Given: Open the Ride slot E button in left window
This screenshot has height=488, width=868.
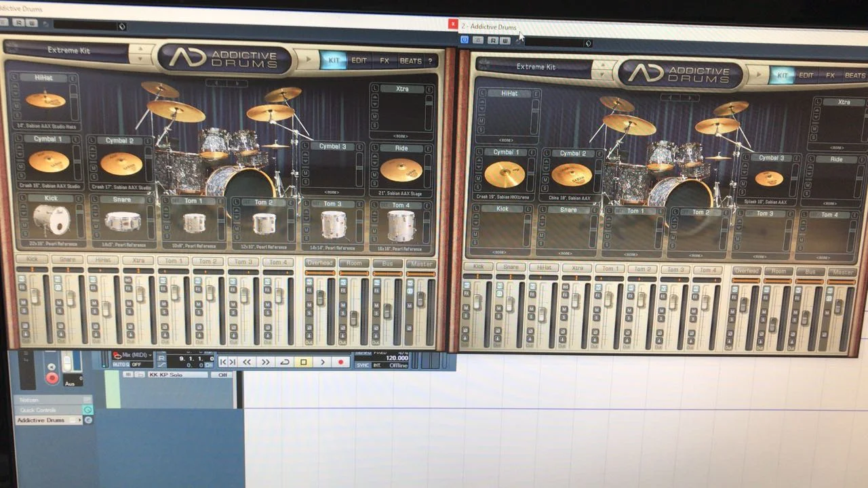Looking at the screenshot, I should [429, 150].
